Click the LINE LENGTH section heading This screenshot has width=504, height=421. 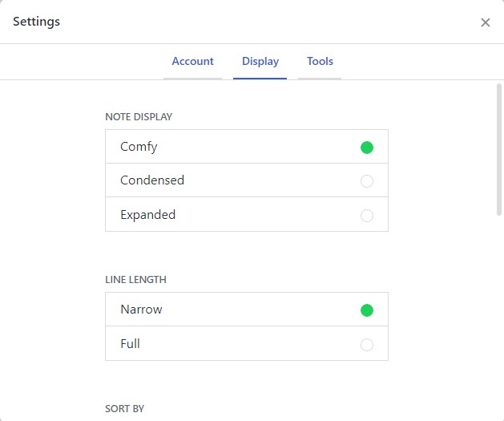(x=135, y=280)
